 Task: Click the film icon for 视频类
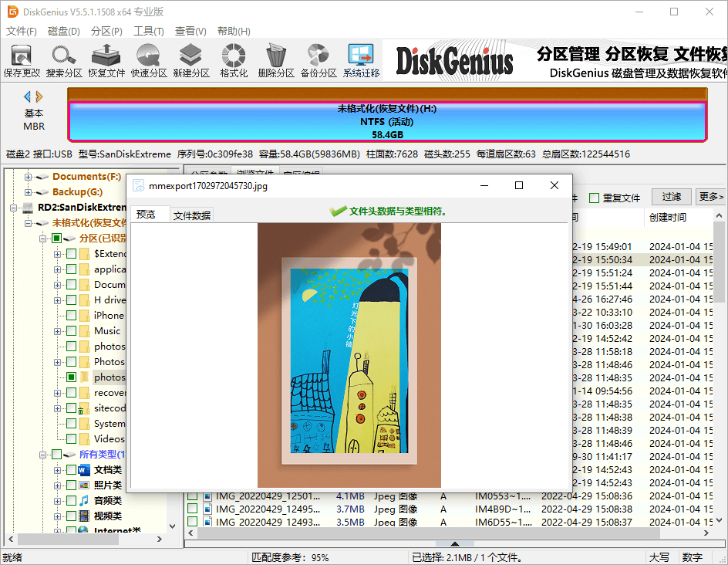(84, 516)
